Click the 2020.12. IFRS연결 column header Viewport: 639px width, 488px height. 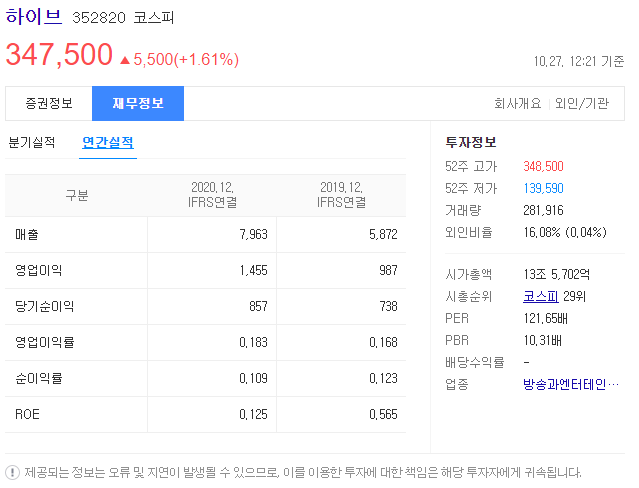coord(212,195)
